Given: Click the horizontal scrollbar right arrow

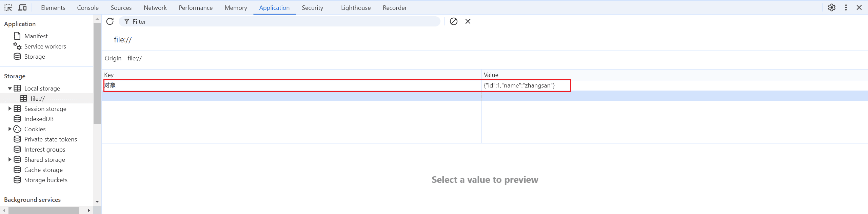Looking at the screenshot, I should click(88, 210).
